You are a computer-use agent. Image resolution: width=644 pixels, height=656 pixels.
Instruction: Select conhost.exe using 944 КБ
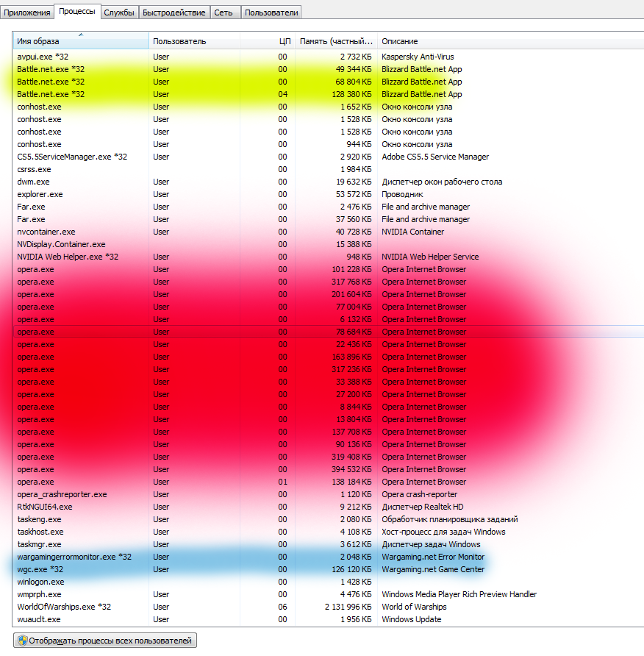329,144
